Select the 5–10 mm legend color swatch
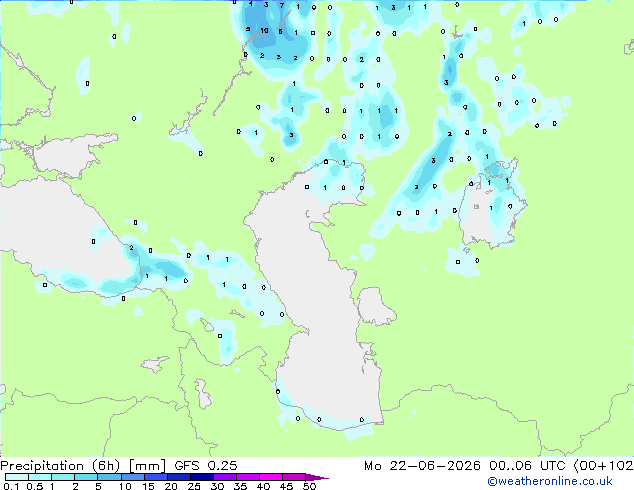 (110, 477)
